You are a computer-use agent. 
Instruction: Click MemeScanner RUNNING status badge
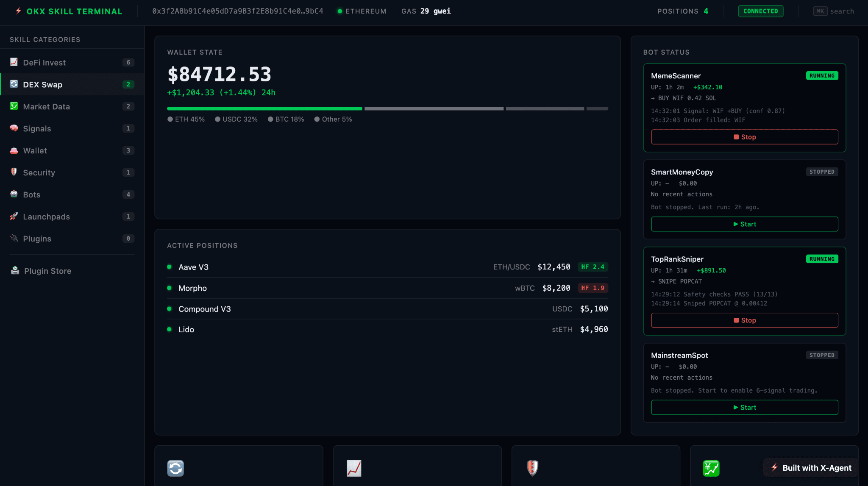click(822, 76)
